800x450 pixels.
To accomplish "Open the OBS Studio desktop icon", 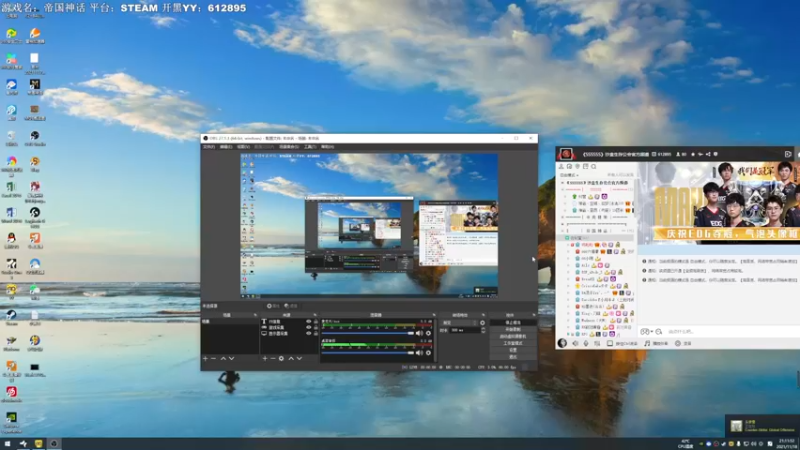I will tap(35, 137).
